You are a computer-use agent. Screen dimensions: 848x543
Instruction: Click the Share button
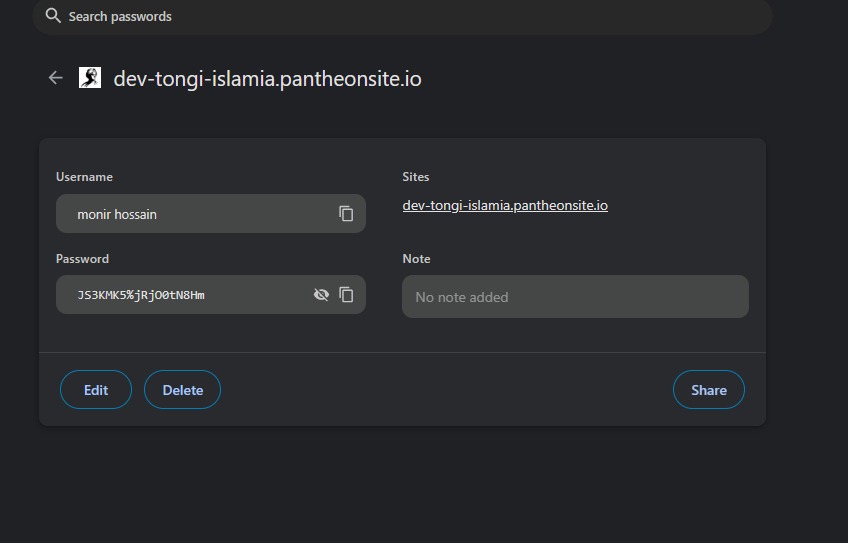pos(708,390)
